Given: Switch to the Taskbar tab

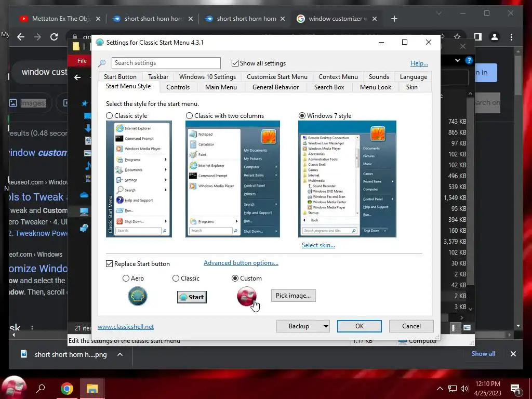Looking at the screenshot, I should [158, 77].
